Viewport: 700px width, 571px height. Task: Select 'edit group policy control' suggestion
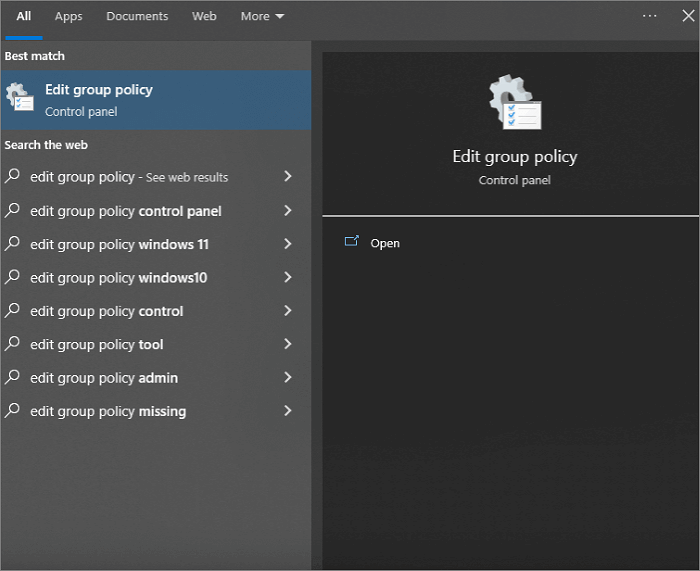pos(156,311)
